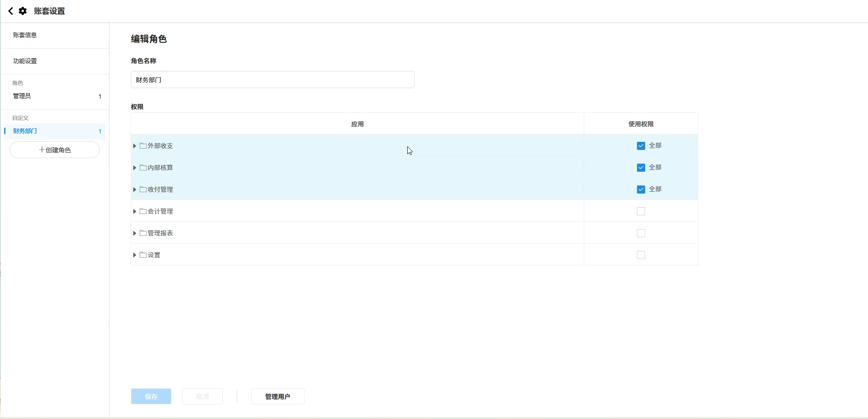Open 账套信息 in the sidebar
Screen dimensions: 868x419
click(25, 35)
